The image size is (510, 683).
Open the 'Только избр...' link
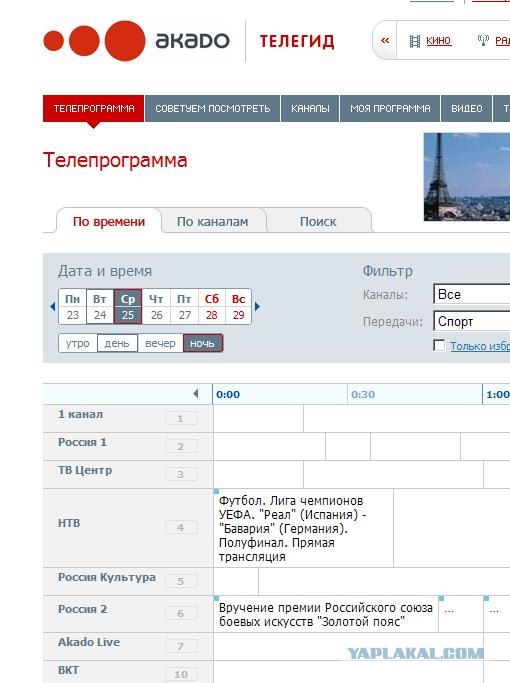pyautogui.click(x=480, y=346)
